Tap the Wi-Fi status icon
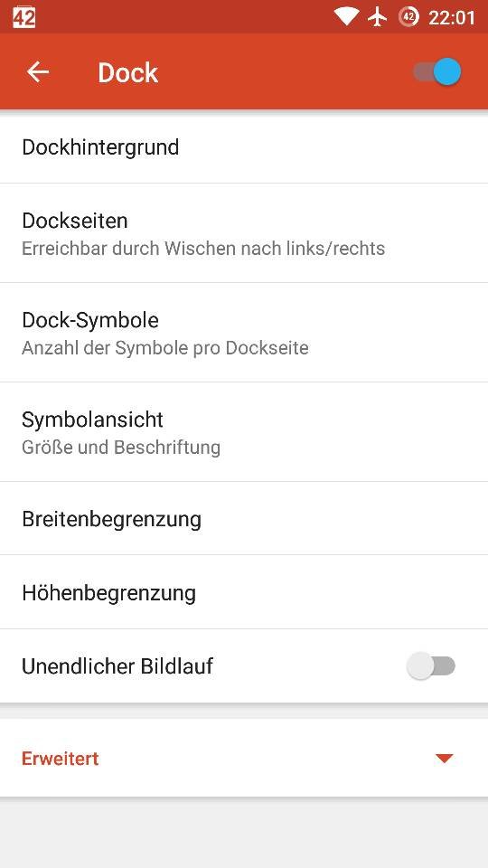The width and height of the screenshot is (488, 868). [x=346, y=17]
